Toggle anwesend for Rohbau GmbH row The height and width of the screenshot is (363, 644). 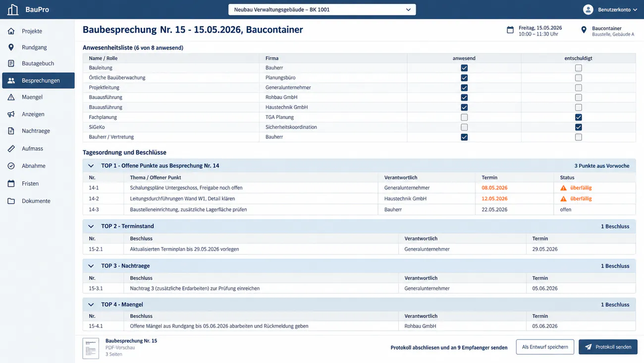[464, 98]
